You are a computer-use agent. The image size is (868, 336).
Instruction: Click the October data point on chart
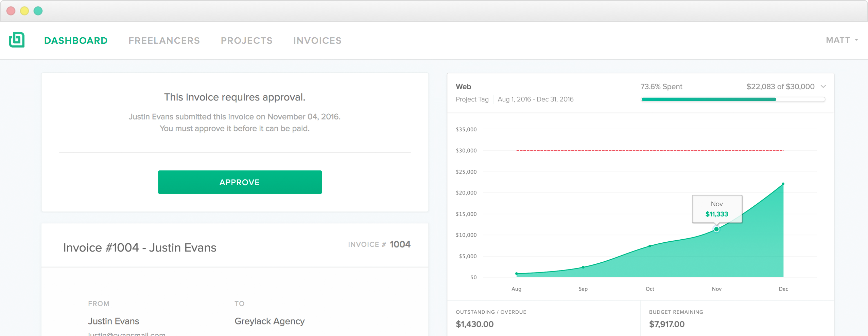tap(650, 246)
